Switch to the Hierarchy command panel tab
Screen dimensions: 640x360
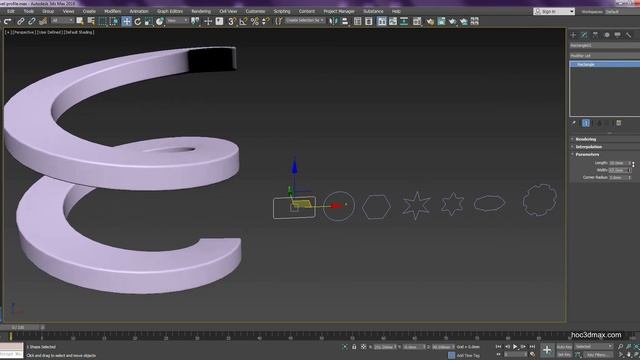coord(595,35)
